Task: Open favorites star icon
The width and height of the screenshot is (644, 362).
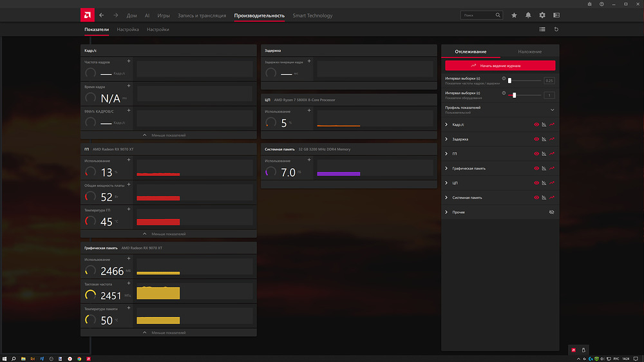Action: click(x=514, y=15)
